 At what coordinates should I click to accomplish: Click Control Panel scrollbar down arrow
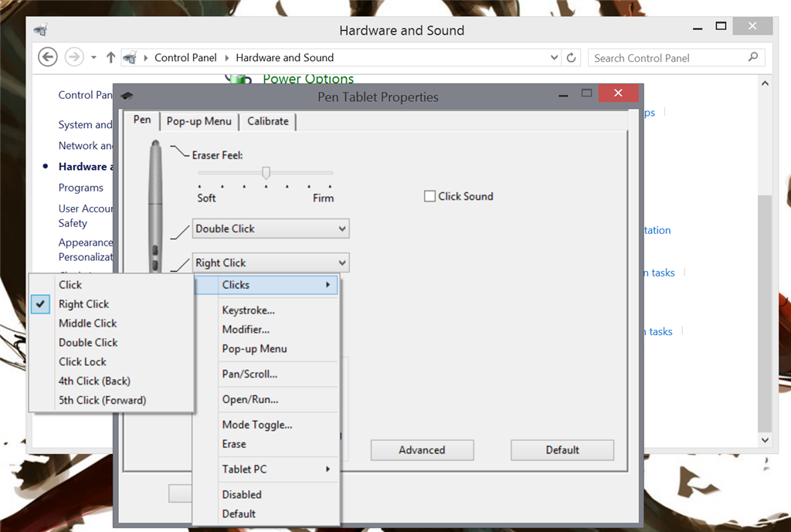pyautogui.click(x=765, y=439)
